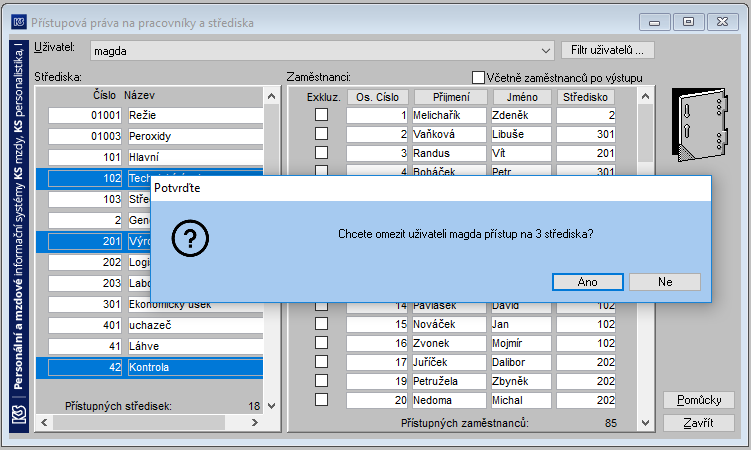Select středisko 301 Ekonomický úsek

(156, 305)
